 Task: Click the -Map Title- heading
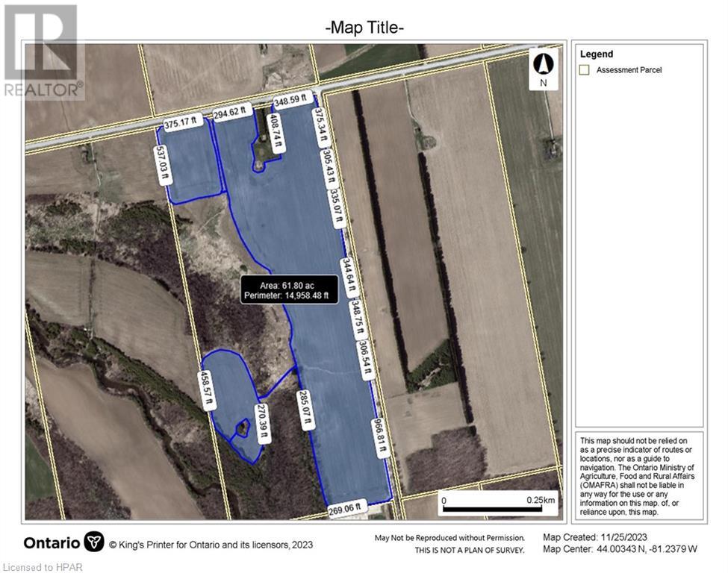(x=364, y=28)
